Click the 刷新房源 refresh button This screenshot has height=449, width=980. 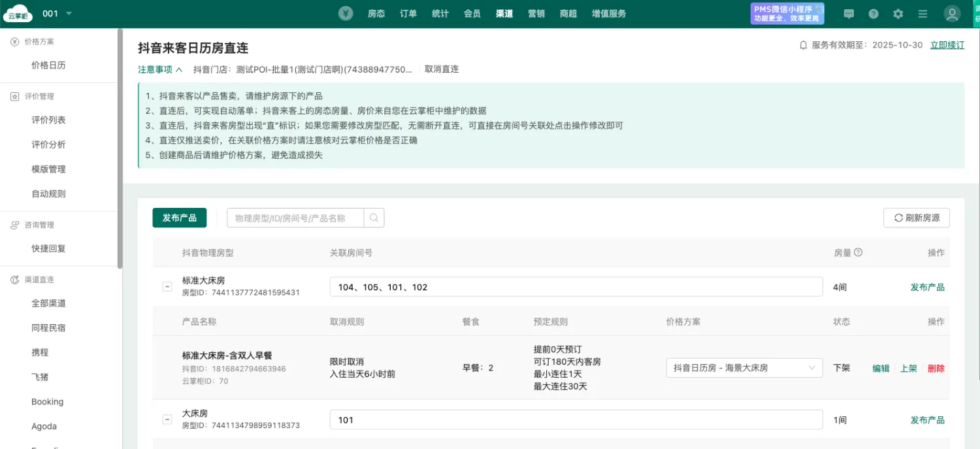[917, 218]
